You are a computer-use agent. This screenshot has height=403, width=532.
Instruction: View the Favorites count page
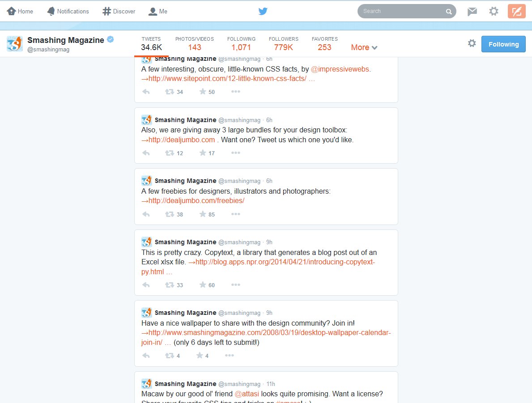[x=324, y=43]
